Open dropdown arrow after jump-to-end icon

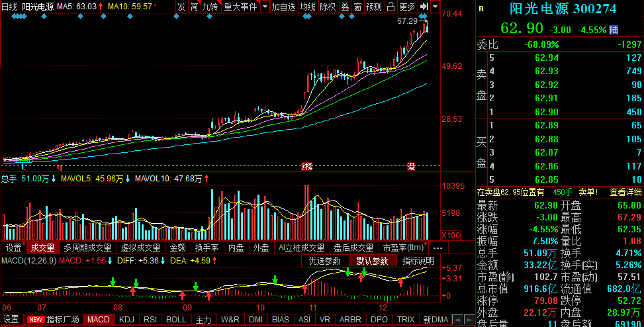[435, 7]
